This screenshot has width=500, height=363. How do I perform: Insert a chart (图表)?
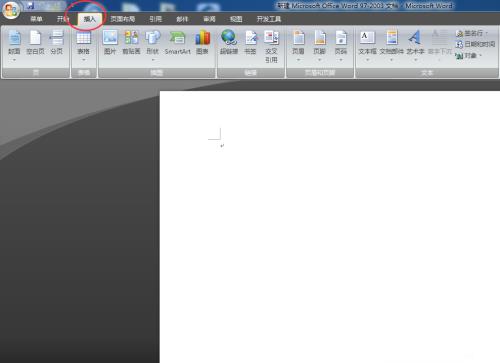coord(202,43)
